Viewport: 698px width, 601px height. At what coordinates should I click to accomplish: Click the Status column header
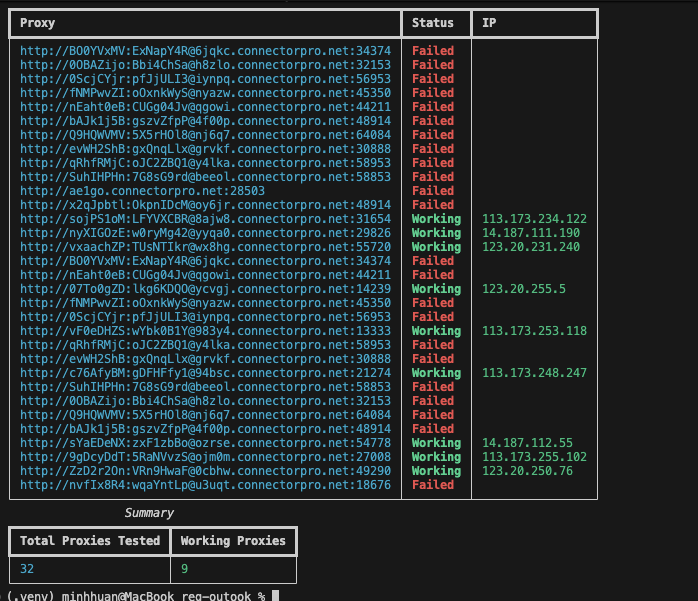pyautogui.click(x=432, y=23)
